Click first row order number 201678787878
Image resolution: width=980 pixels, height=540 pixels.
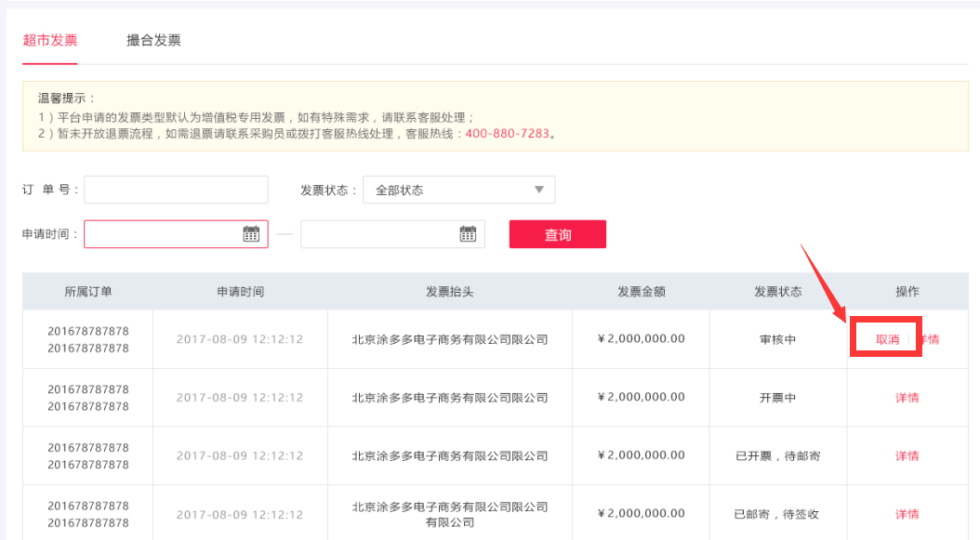pos(88,331)
